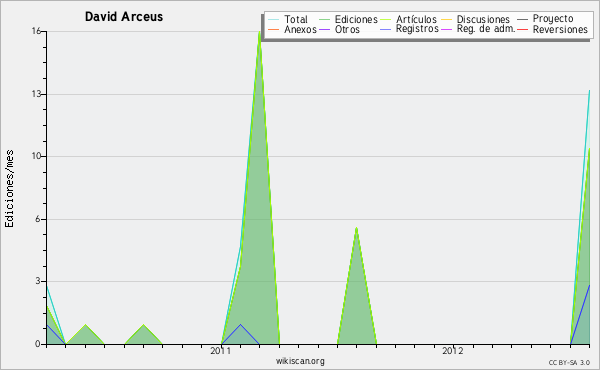
Task: Click the purple Otros line swatch
Action: pyautogui.click(x=324, y=29)
